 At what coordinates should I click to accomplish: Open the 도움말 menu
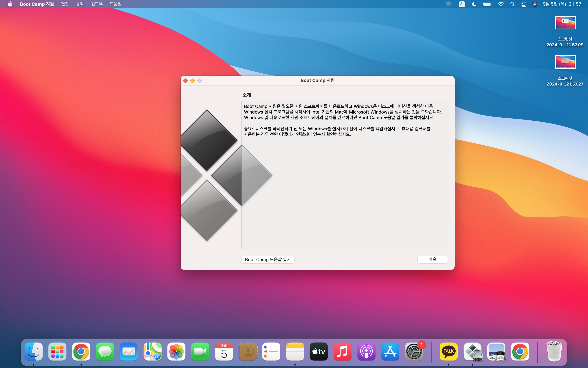tap(116, 4)
